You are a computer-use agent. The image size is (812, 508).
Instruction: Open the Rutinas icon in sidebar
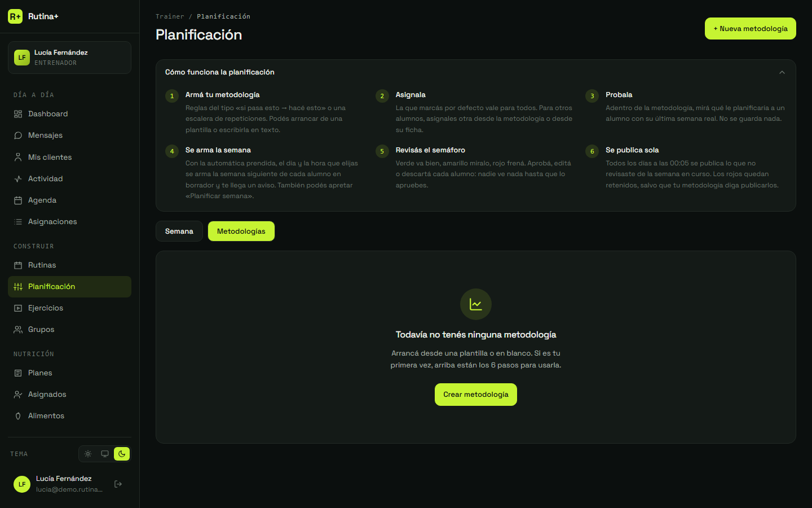point(18,265)
